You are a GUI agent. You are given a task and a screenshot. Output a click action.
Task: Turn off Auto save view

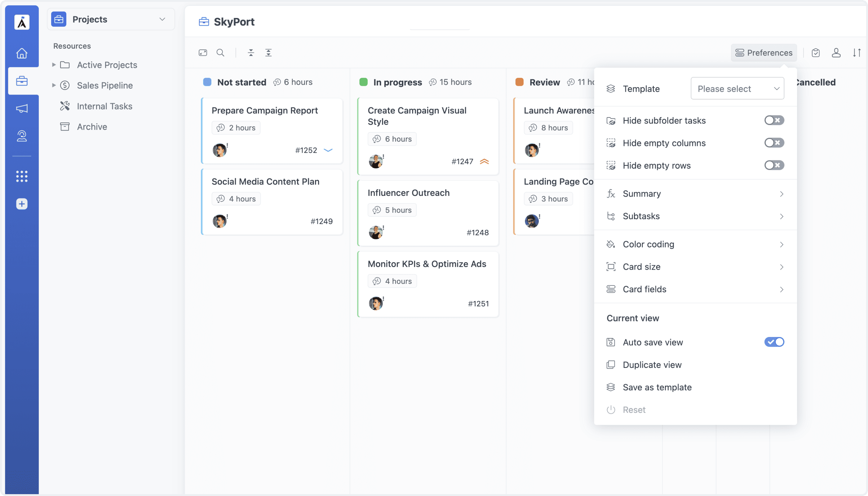[x=774, y=342]
